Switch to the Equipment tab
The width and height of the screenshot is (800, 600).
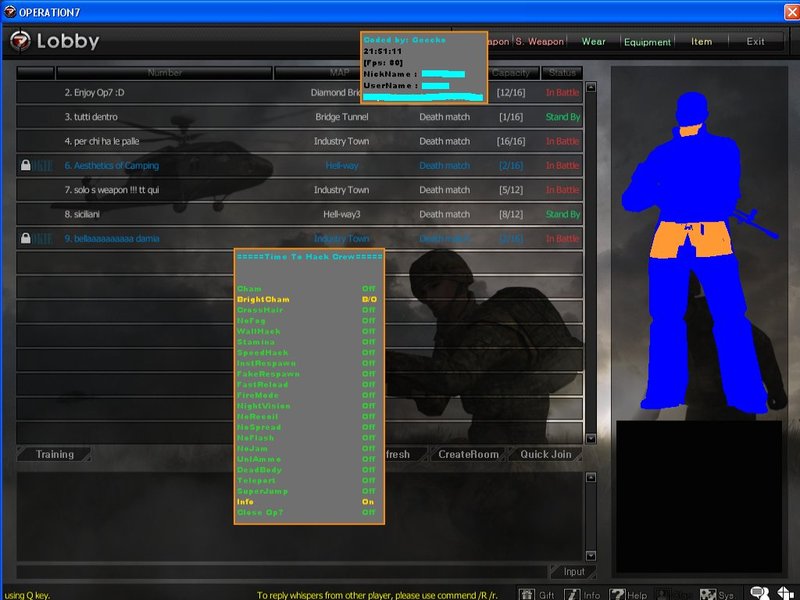(x=647, y=42)
